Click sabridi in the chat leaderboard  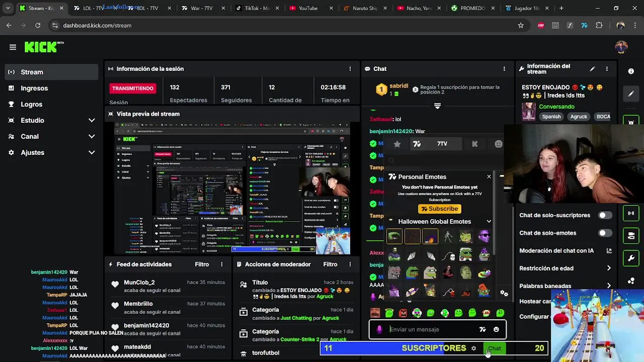coord(398,86)
